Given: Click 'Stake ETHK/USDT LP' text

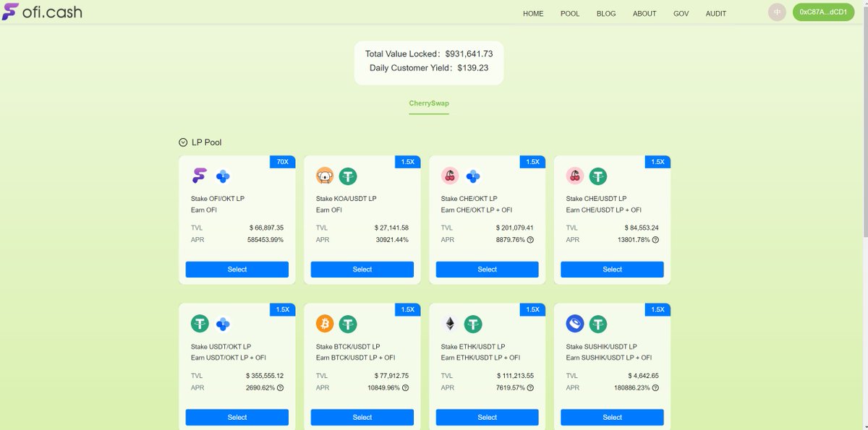Looking at the screenshot, I should click(x=473, y=347).
